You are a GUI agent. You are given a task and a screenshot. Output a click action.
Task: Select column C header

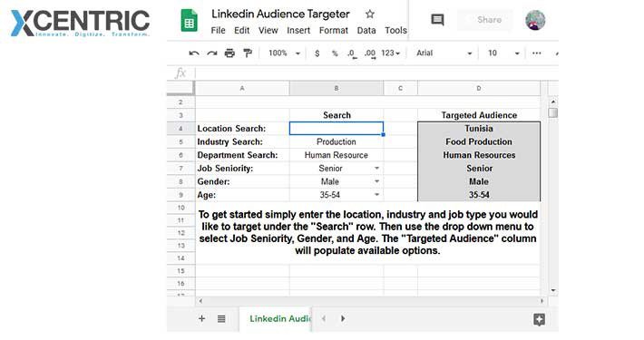coord(400,88)
